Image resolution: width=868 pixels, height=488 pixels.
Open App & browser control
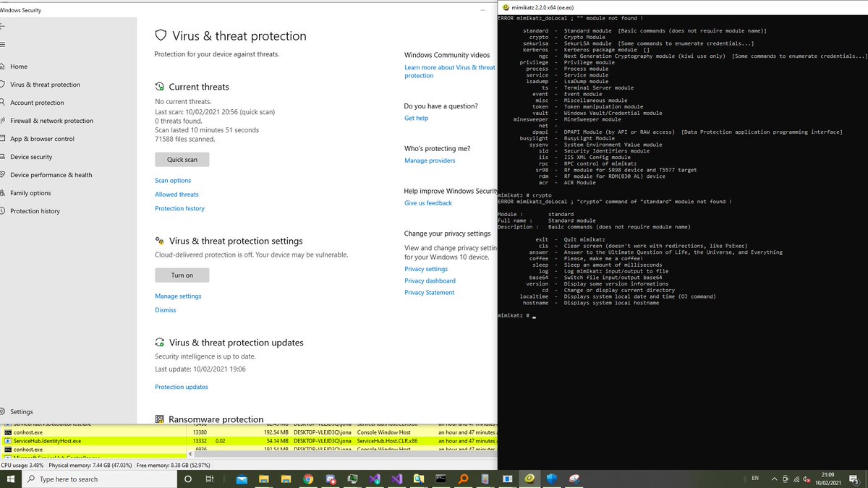click(x=42, y=139)
